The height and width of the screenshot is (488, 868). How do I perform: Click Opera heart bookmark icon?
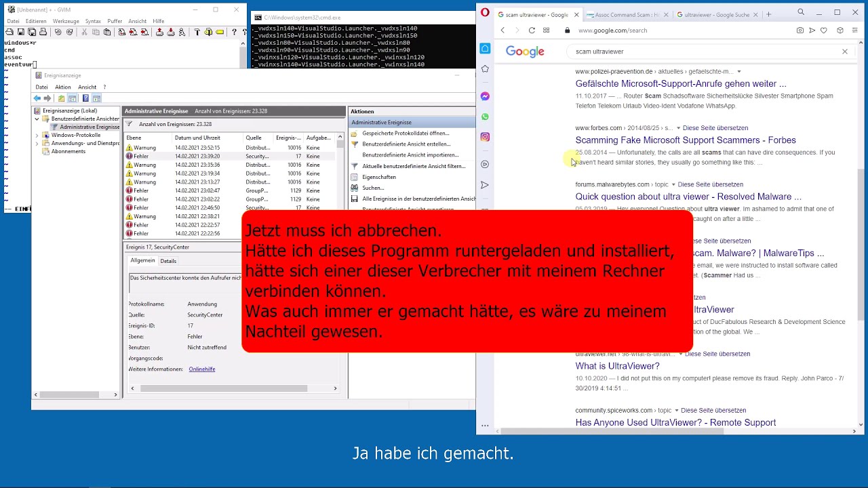[824, 30]
